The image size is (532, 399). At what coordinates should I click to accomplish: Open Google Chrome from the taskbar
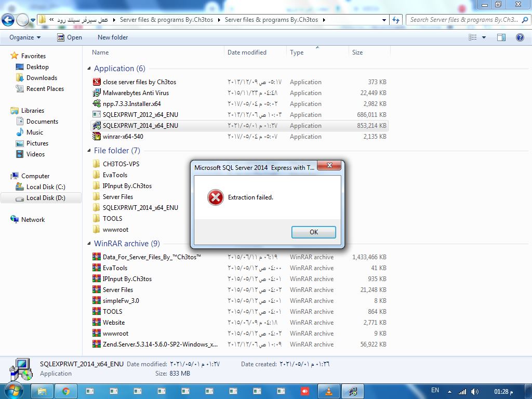point(65,392)
